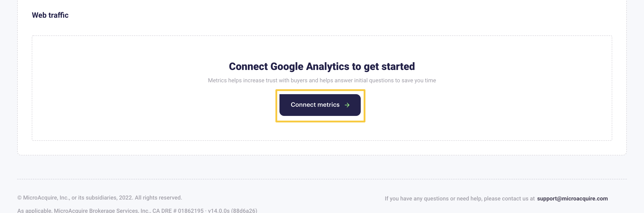The height and width of the screenshot is (213, 644).
Task: Click the green arrow icon in Connect metrics
Action: pos(347,105)
